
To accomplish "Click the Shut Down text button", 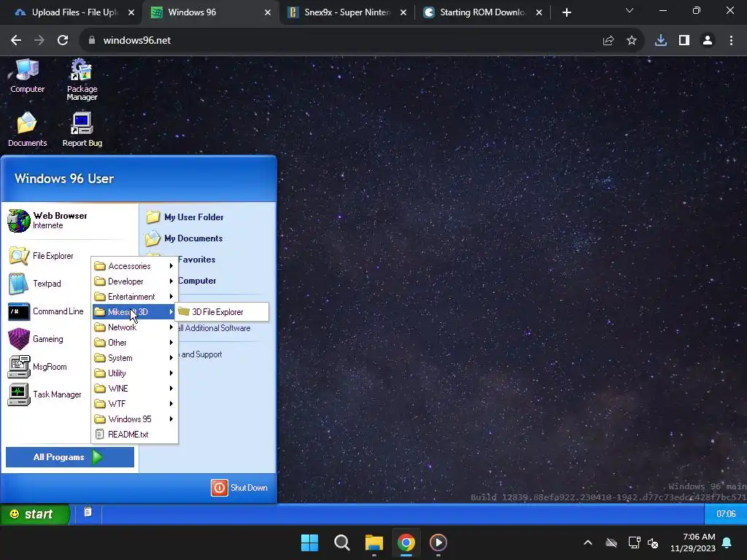I will tap(249, 488).
